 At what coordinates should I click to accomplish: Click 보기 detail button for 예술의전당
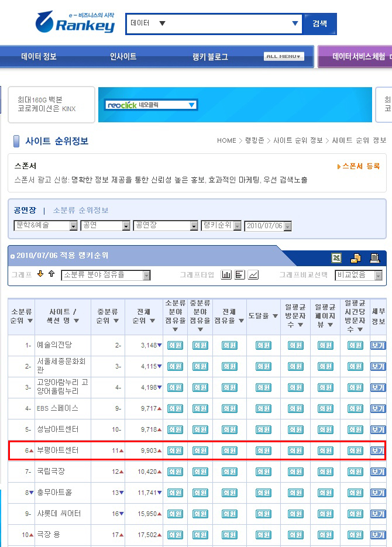(x=378, y=346)
